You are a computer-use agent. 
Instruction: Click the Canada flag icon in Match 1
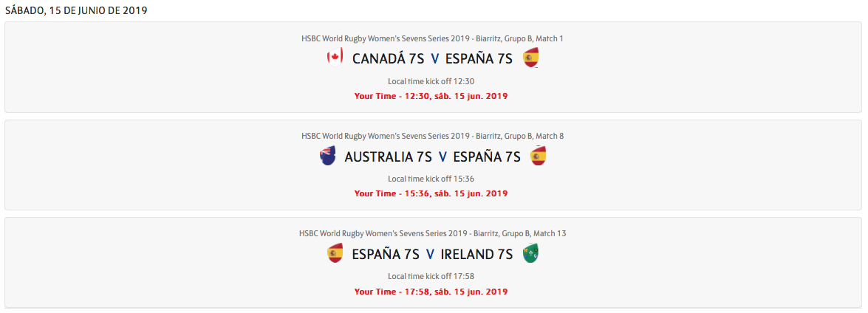point(335,58)
